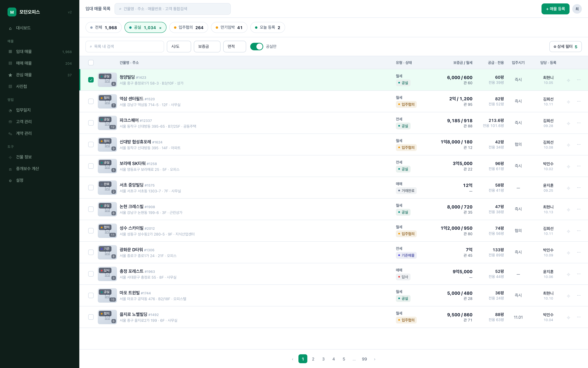Open the 서초 중앙빌딩 photo thumbnail

[107, 188]
